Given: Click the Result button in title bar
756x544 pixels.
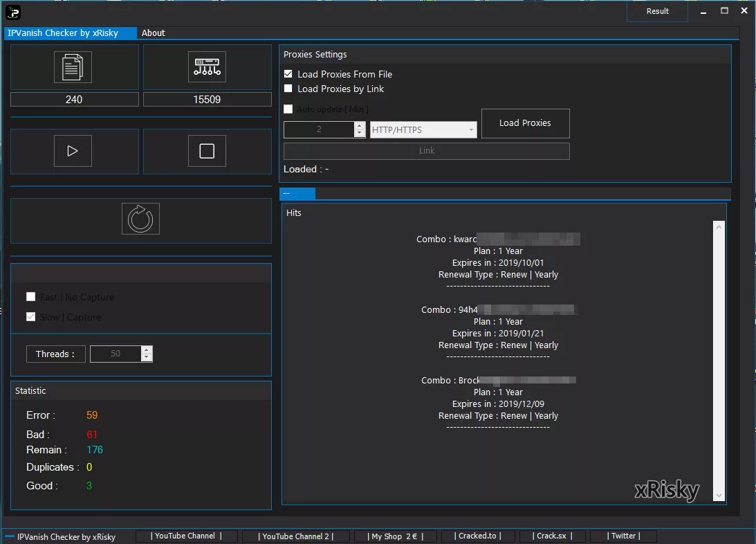Looking at the screenshot, I should [657, 11].
